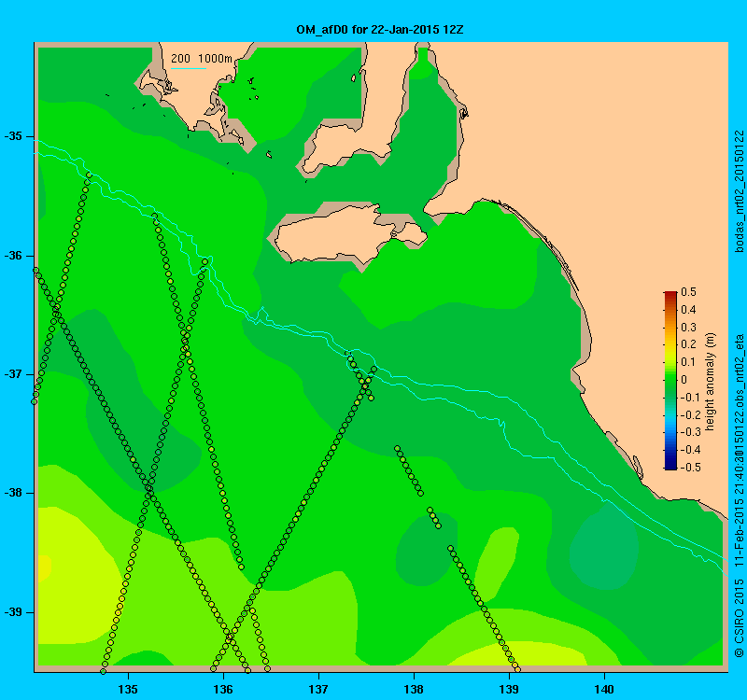Screen dimensions: 747x700
Task: Click the height anomaly color bar
Action: pos(670,381)
